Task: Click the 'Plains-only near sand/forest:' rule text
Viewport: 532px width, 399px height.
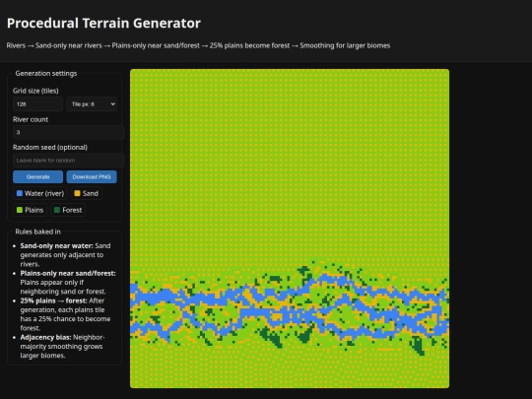Action: 68,273
